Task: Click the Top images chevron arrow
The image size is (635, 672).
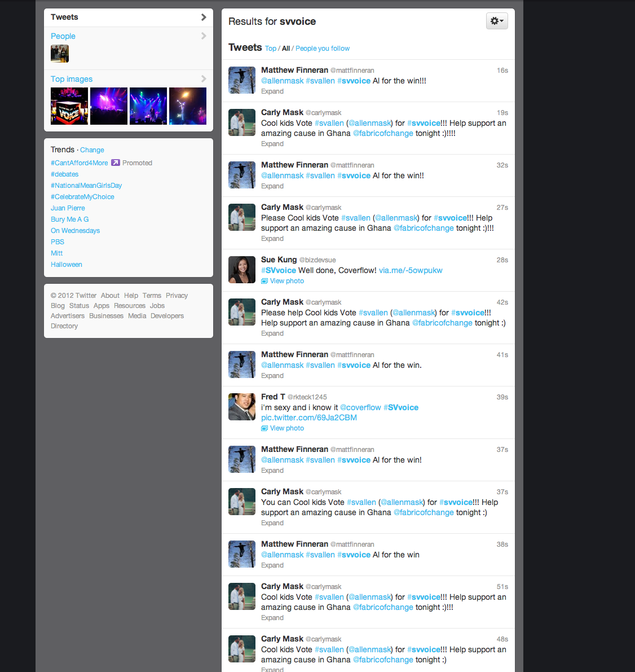Action: [204, 79]
